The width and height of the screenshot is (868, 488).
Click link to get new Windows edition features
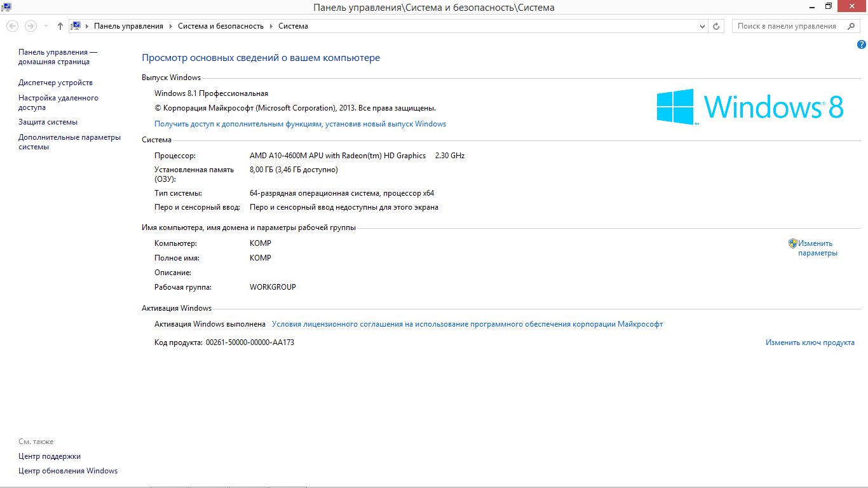click(x=300, y=124)
